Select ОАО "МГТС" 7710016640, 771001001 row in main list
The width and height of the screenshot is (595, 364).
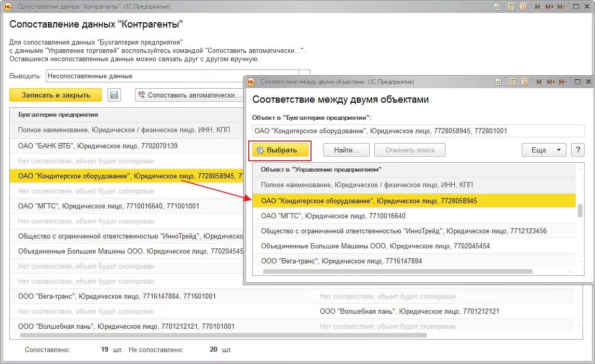click(x=126, y=206)
